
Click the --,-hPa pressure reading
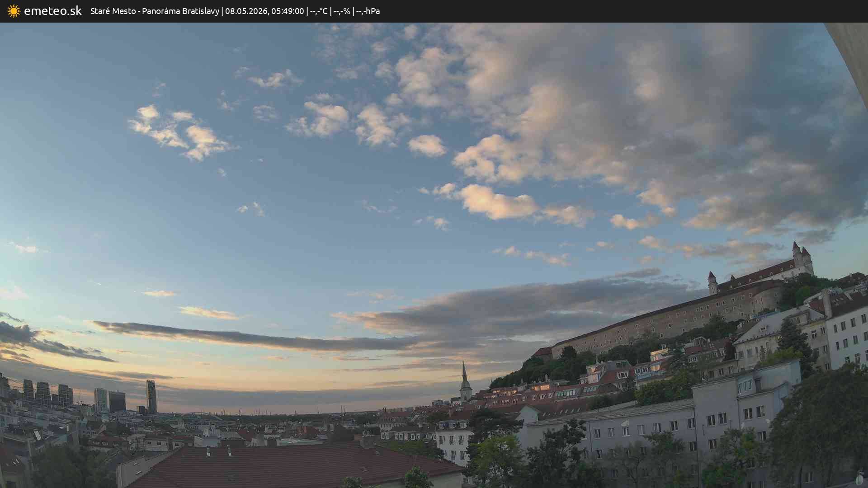pyautogui.click(x=368, y=11)
